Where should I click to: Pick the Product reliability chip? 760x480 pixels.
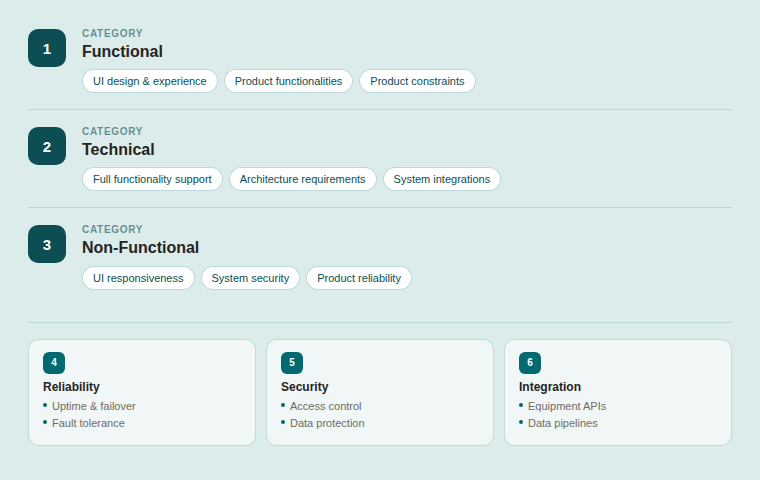(359, 278)
